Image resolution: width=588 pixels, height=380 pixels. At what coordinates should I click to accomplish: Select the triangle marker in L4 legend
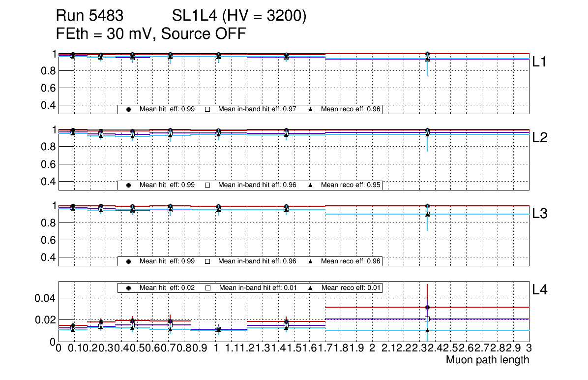click(310, 288)
